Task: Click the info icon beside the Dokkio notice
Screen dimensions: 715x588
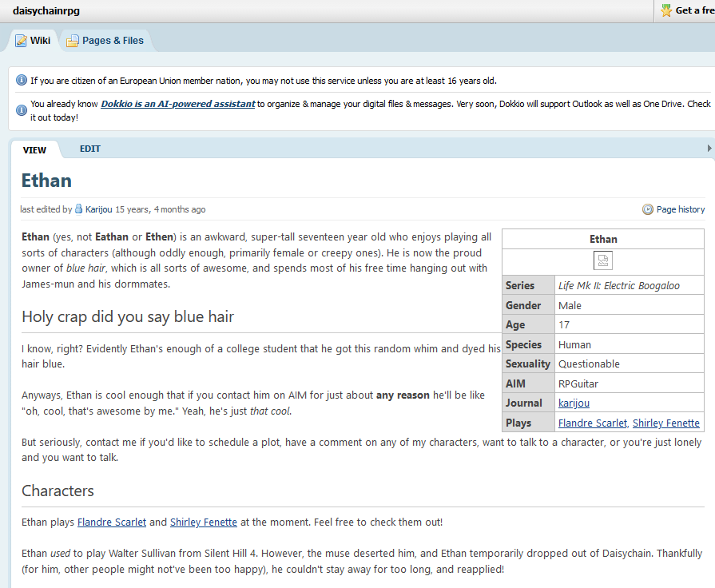Action: (22, 110)
